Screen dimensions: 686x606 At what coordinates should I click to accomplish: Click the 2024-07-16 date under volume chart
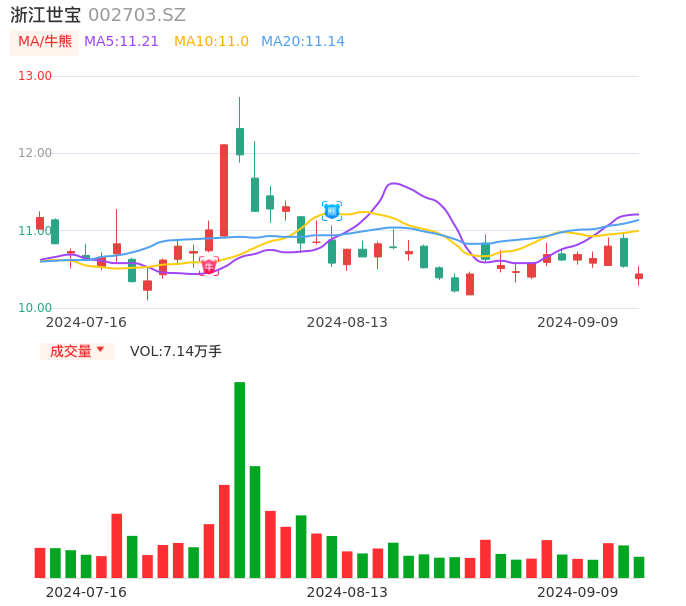pyautogui.click(x=86, y=592)
